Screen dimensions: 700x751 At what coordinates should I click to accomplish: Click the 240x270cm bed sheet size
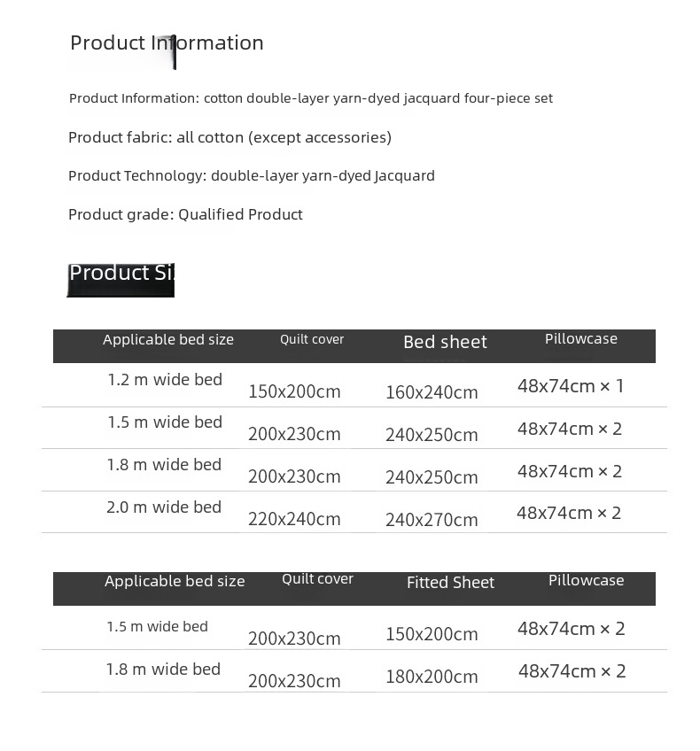point(432,521)
